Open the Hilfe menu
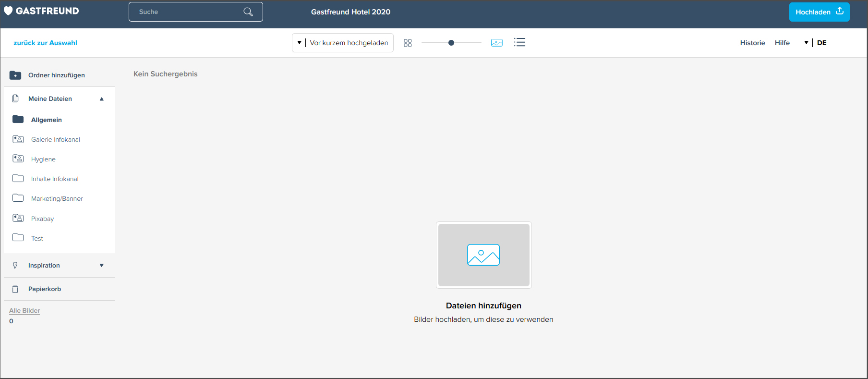868x379 pixels. coord(782,43)
